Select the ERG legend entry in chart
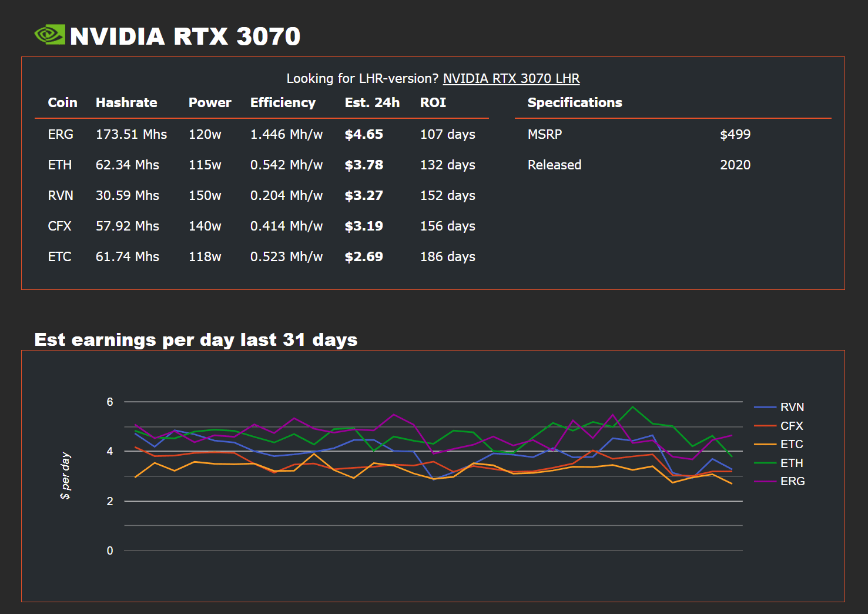 tap(780, 481)
